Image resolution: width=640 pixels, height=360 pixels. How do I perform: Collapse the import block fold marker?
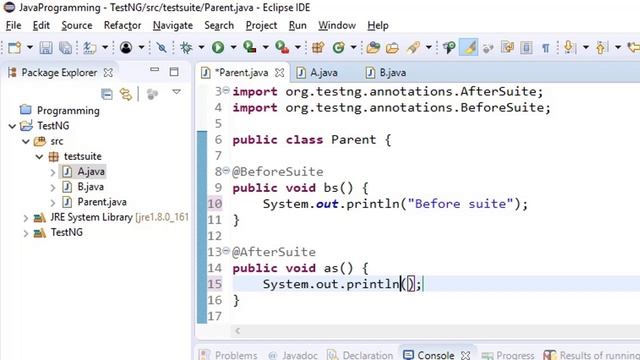226,90
